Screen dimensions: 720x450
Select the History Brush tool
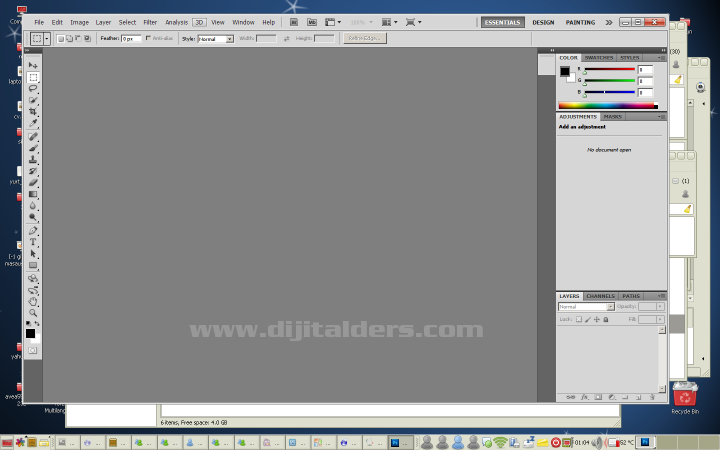33,171
